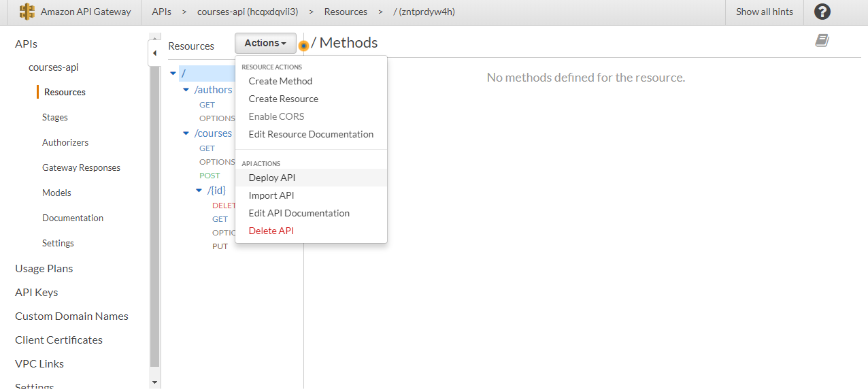868x392 pixels.
Task: Click Amazon API Gateway title link
Action: 86,12
